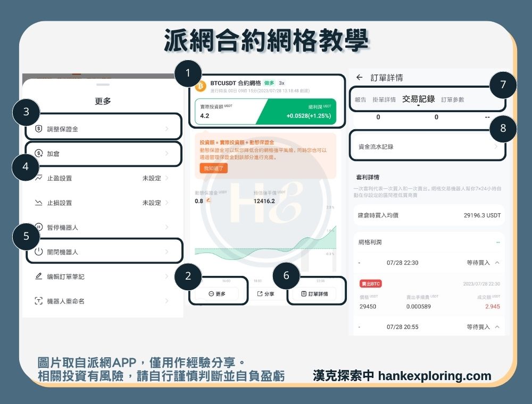Switch to the 報告 tab

coord(360,99)
